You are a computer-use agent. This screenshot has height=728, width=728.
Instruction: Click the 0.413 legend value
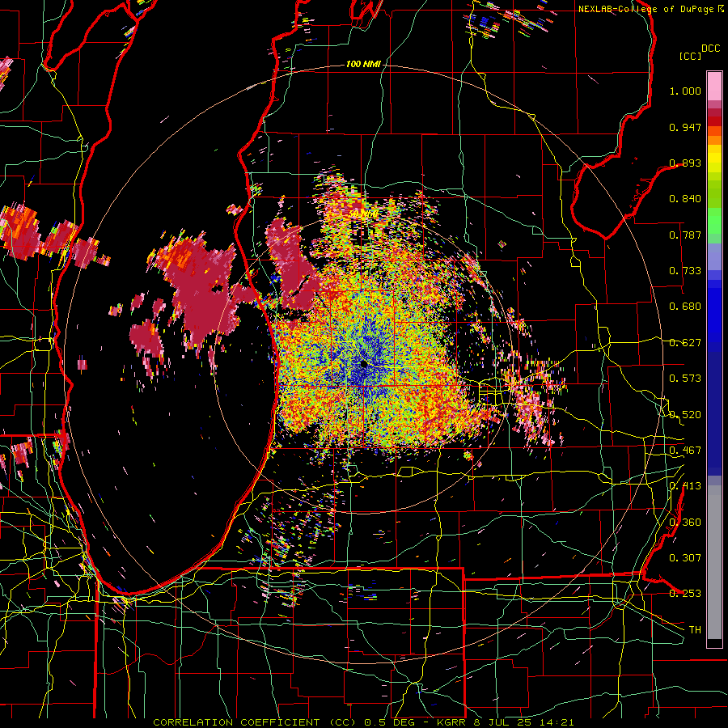(x=685, y=486)
